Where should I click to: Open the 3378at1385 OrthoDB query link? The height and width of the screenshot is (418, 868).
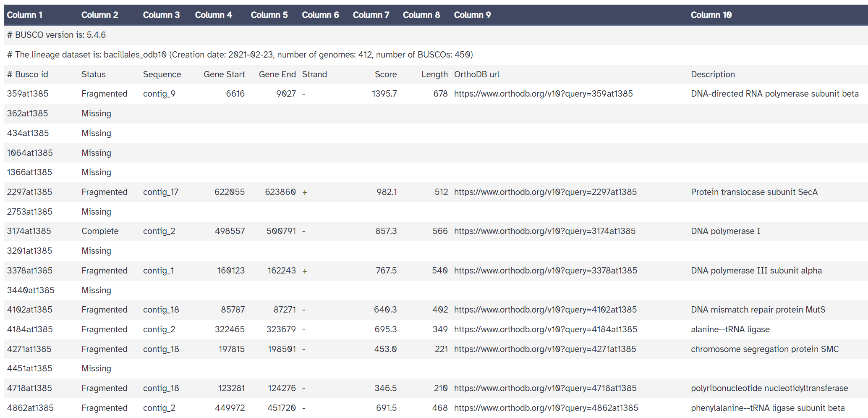tap(545, 271)
